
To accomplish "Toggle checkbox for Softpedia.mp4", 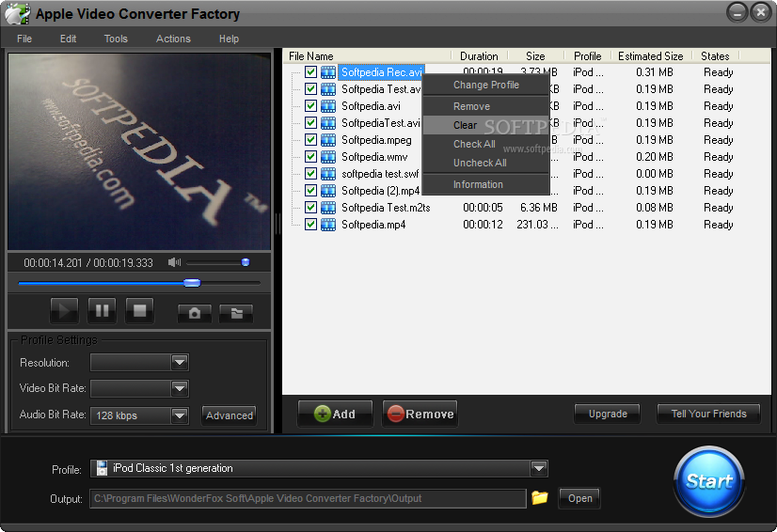I will point(310,225).
